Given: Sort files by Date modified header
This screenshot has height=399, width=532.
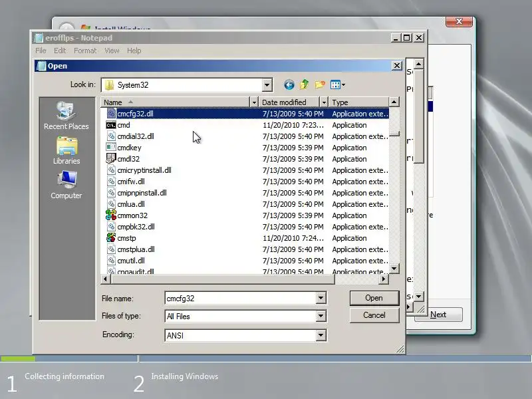Looking at the screenshot, I should (x=289, y=102).
